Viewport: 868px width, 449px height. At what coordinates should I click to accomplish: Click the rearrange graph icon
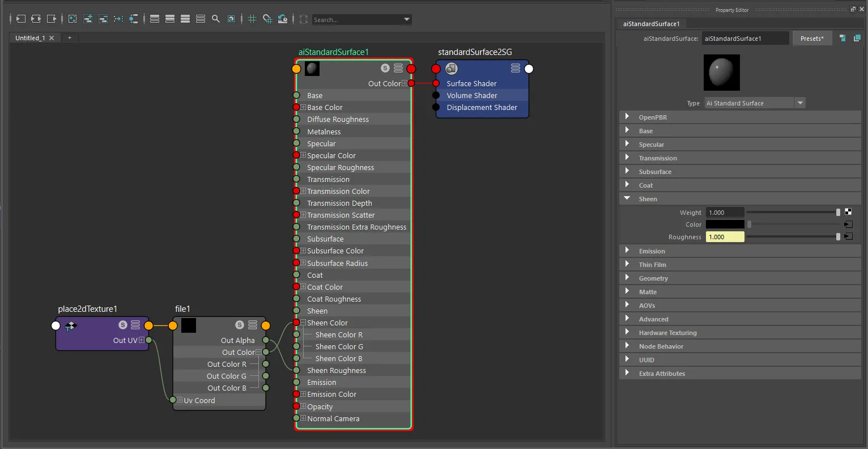[118, 19]
